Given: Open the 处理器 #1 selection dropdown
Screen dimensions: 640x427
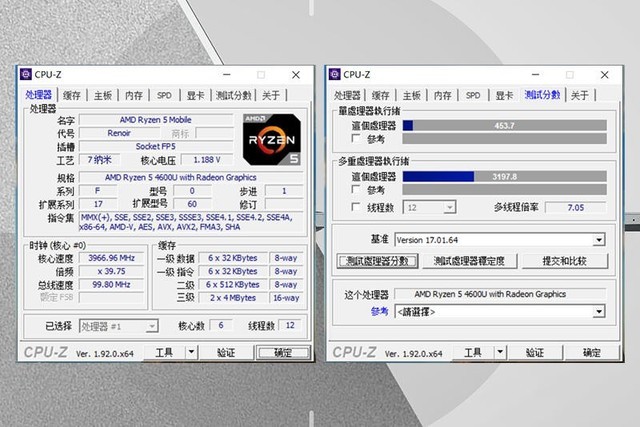Looking at the screenshot, I should [118, 326].
